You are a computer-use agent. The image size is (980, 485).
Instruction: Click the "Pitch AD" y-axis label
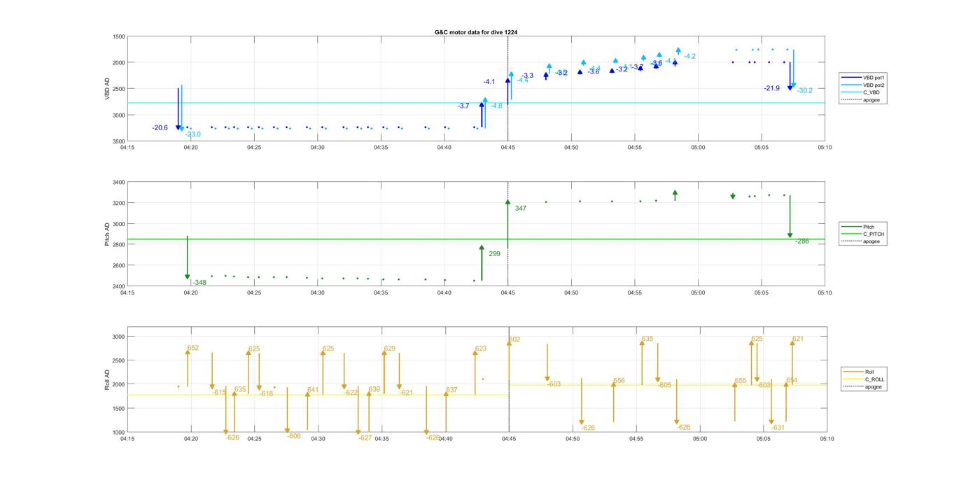point(107,234)
